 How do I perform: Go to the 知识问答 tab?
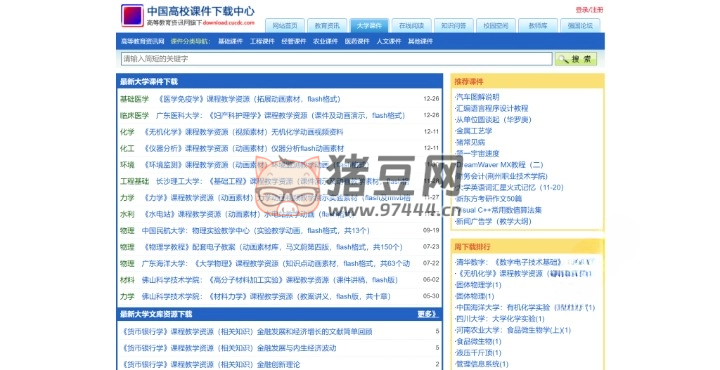(454, 26)
